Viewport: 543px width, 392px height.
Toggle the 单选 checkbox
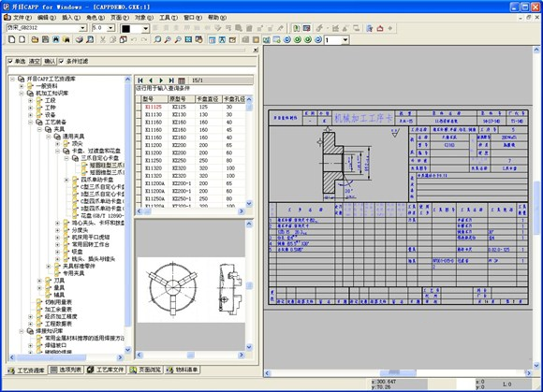coord(10,61)
